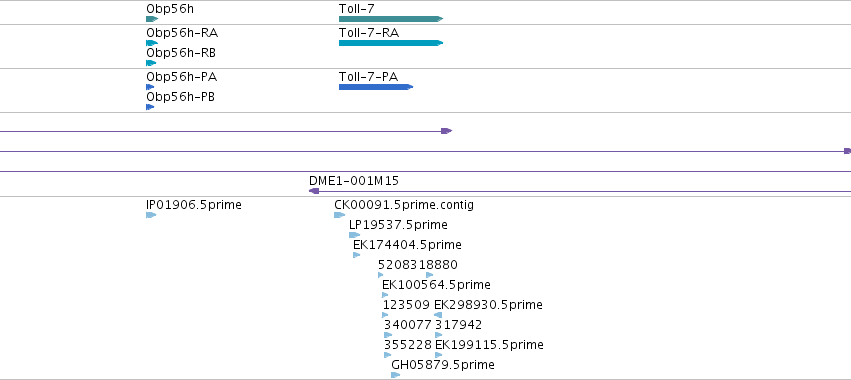Select the LP19537.5prime EST glyph

pyautogui.click(x=354, y=235)
